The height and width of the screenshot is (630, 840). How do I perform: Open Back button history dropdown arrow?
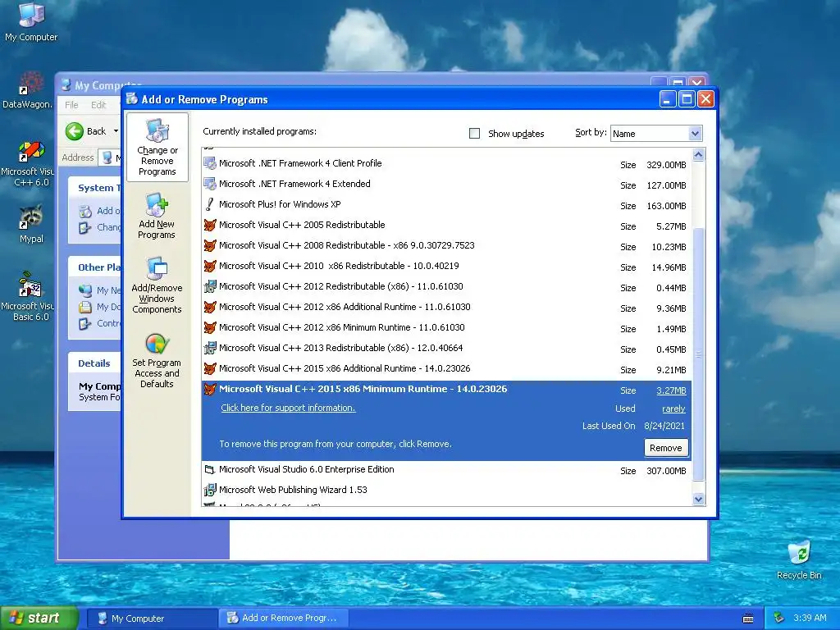click(x=116, y=131)
